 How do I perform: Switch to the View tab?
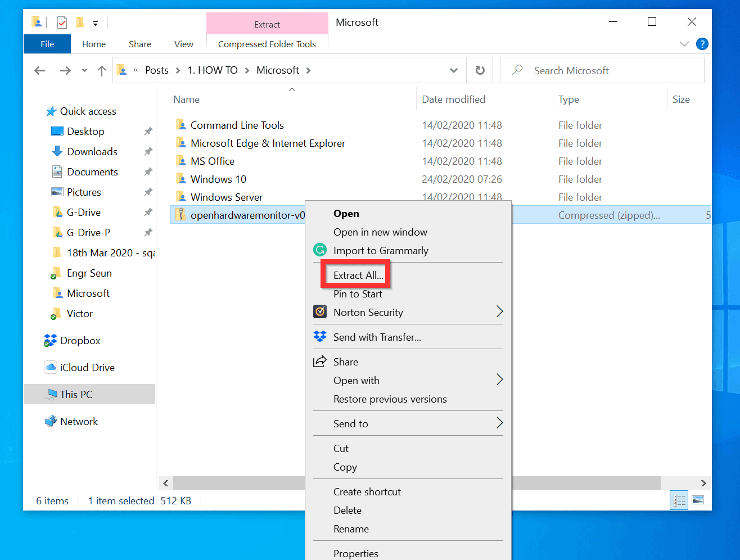(x=184, y=44)
